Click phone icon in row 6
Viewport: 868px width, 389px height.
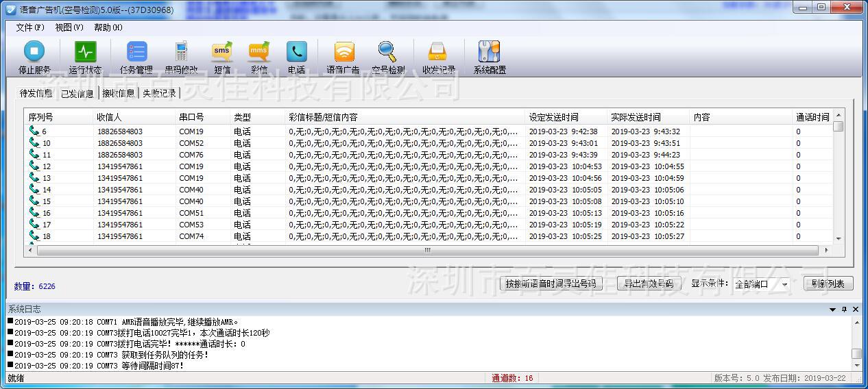tap(34, 131)
